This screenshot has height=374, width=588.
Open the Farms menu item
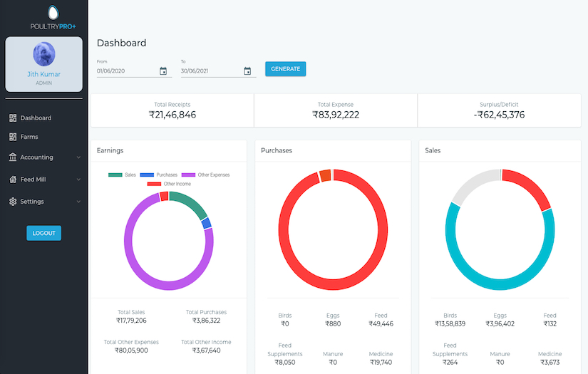click(29, 137)
